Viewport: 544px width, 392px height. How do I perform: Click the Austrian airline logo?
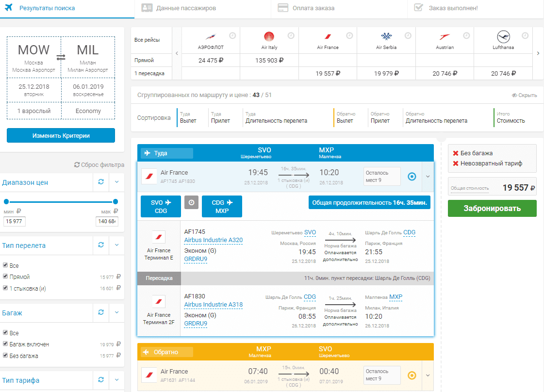(x=445, y=36)
